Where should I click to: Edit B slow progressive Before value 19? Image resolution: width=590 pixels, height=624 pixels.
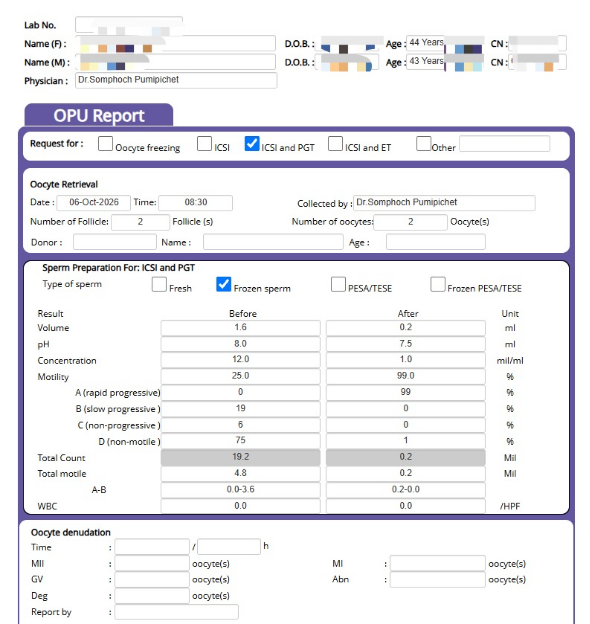coord(240,409)
